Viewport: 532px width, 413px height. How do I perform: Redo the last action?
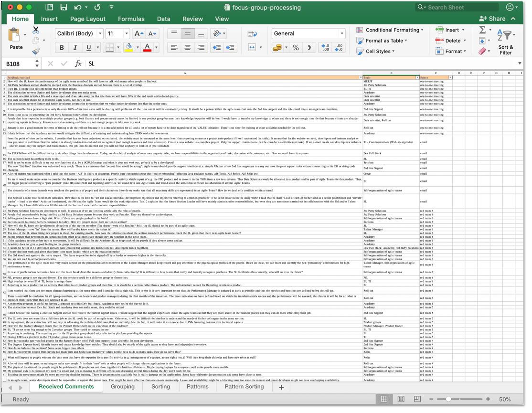pyautogui.click(x=97, y=7)
